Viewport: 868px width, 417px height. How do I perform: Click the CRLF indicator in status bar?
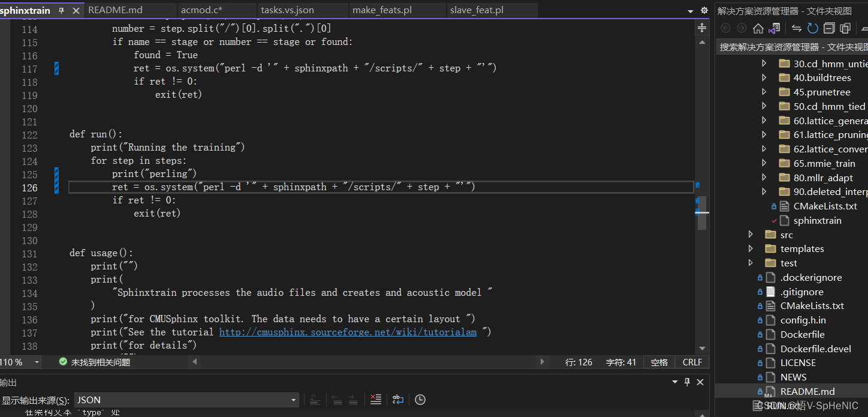(692, 362)
